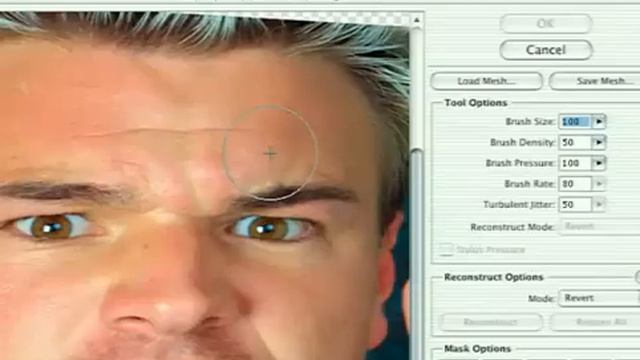Open the Load Mesh dialog
640x360 pixels.
point(487,81)
